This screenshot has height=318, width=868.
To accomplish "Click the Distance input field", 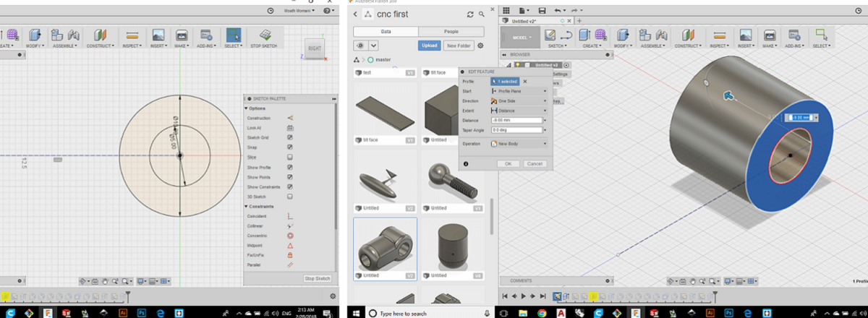I will (x=516, y=121).
